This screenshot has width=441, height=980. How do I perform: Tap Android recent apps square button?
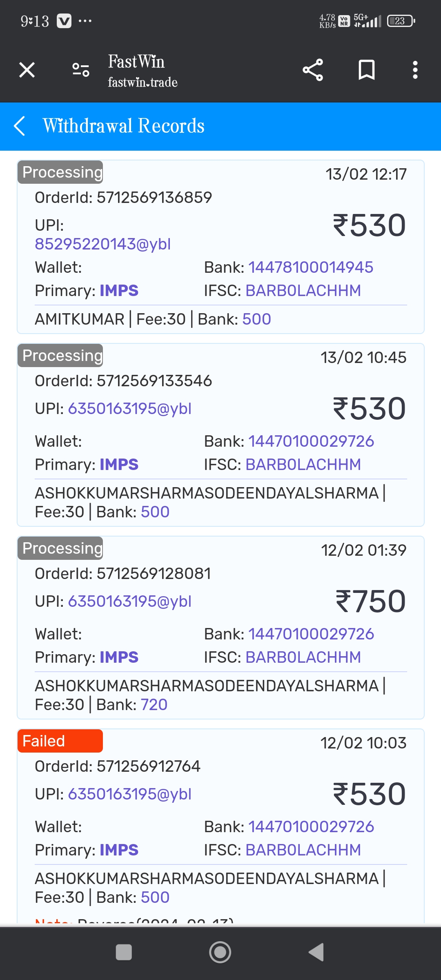click(x=124, y=952)
